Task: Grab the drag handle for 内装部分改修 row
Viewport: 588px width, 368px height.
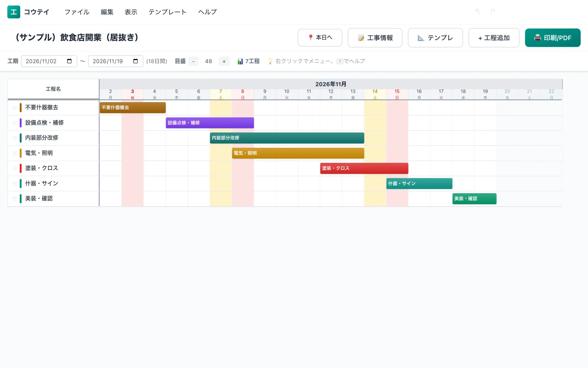Action: [x=15, y=138]
